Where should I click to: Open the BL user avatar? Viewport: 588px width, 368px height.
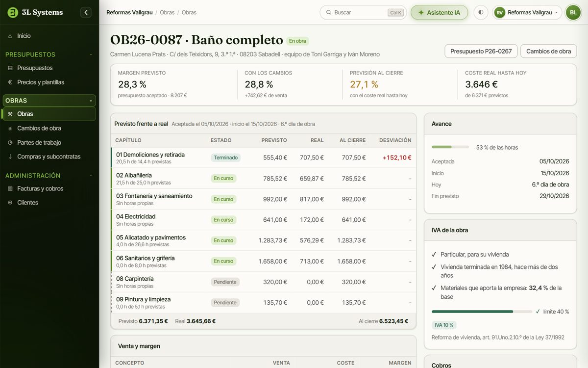pos(573,12)
